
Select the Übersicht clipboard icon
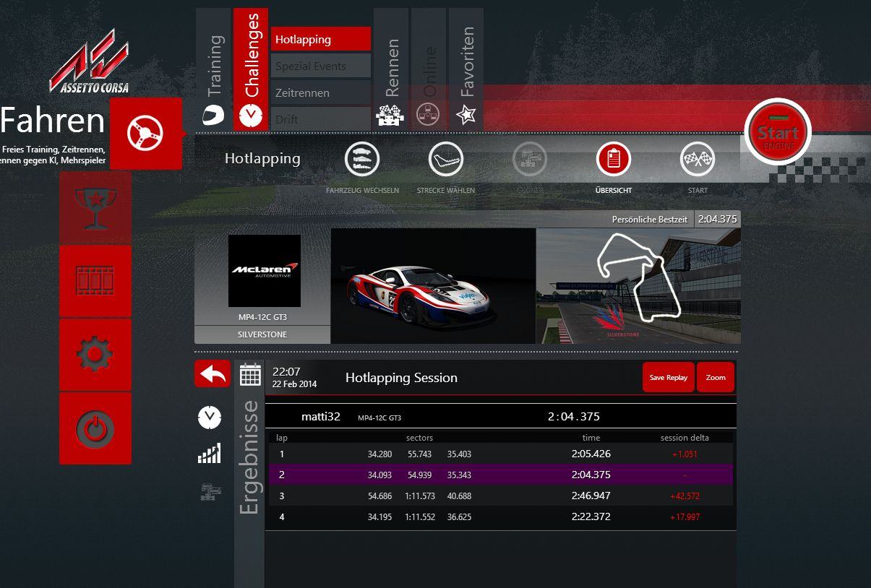pyautogui.click(x=614, y=160)
